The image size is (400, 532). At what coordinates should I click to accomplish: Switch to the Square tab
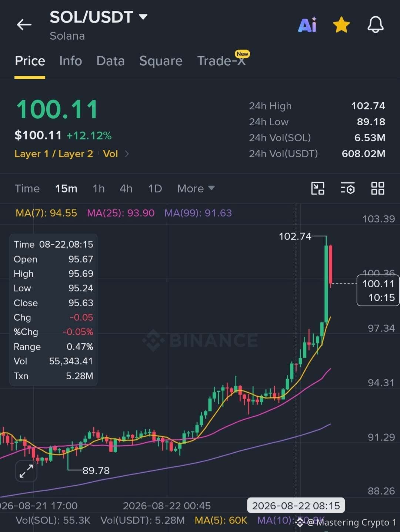click(x=161, y=61)
